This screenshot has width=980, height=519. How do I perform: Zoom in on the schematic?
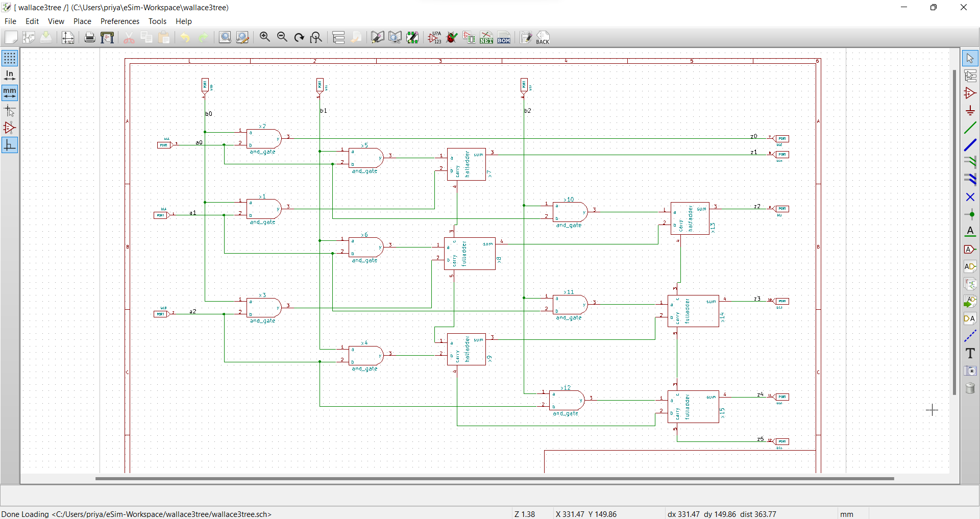(x=264, y=37)
